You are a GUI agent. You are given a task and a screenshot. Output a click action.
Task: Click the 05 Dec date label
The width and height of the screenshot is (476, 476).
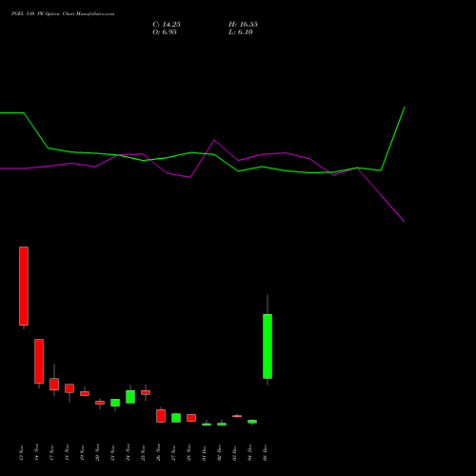265,453
